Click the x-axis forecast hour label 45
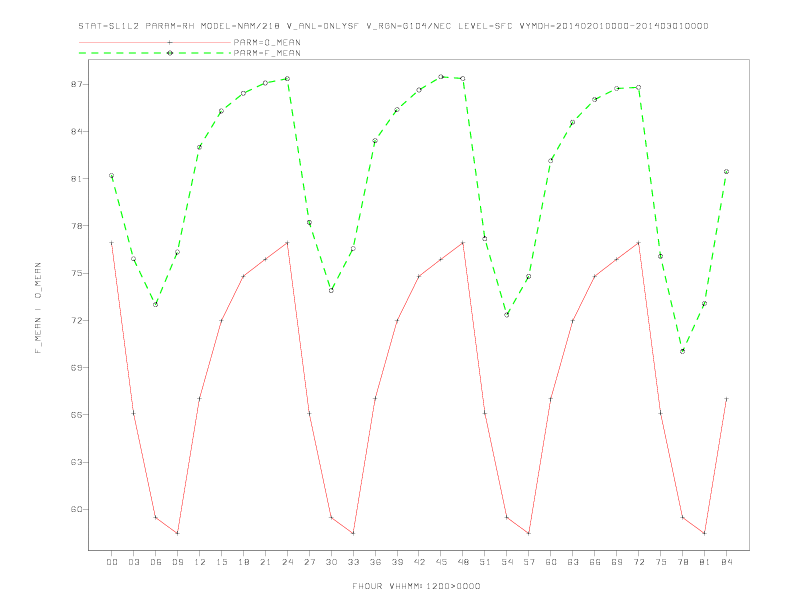 (441, 562)
